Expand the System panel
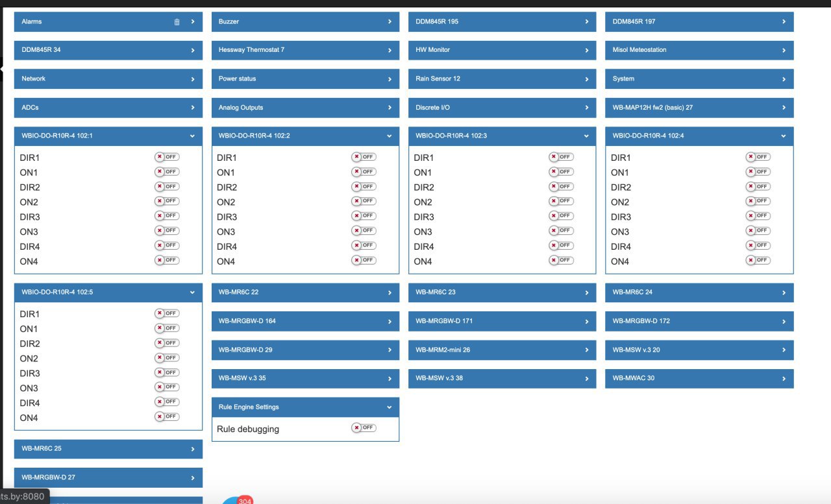Screen dimensions: 831x504 pos(699,78)
